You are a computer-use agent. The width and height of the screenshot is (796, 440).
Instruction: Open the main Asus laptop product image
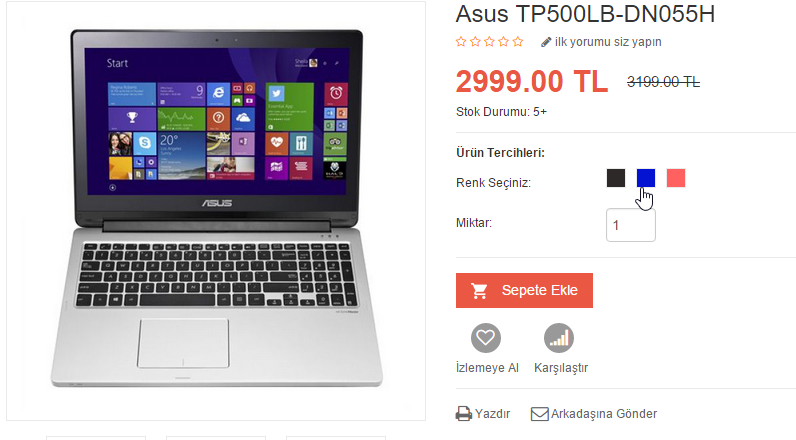(x=216, y=211)
